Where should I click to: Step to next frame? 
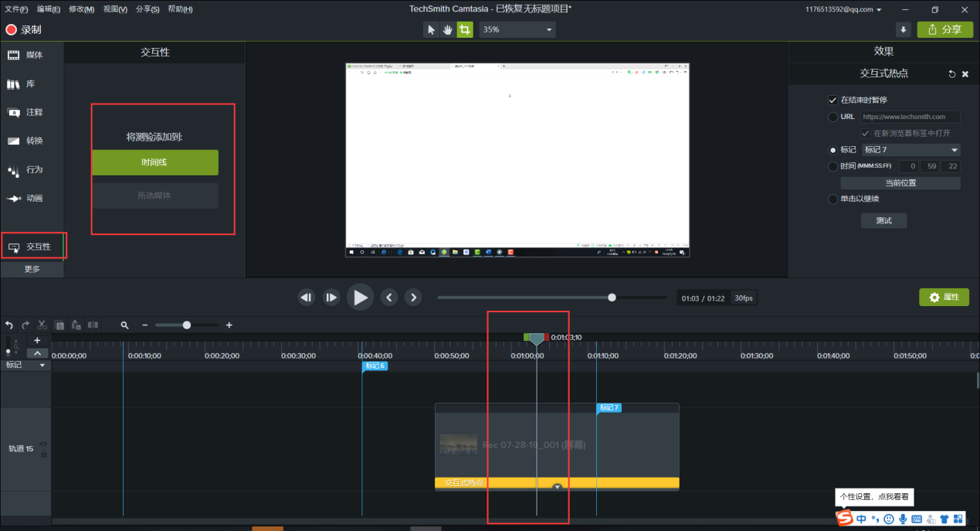(331, 298)
